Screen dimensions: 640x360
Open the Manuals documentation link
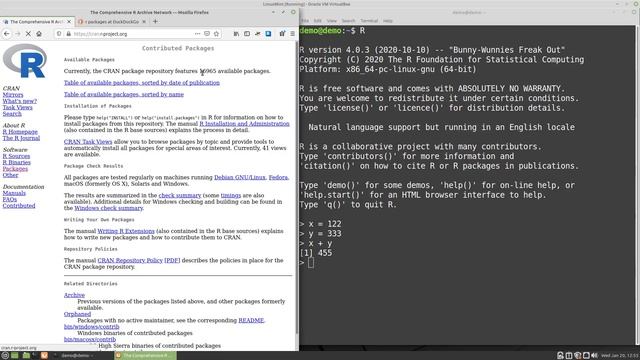(x=14, y=193)
